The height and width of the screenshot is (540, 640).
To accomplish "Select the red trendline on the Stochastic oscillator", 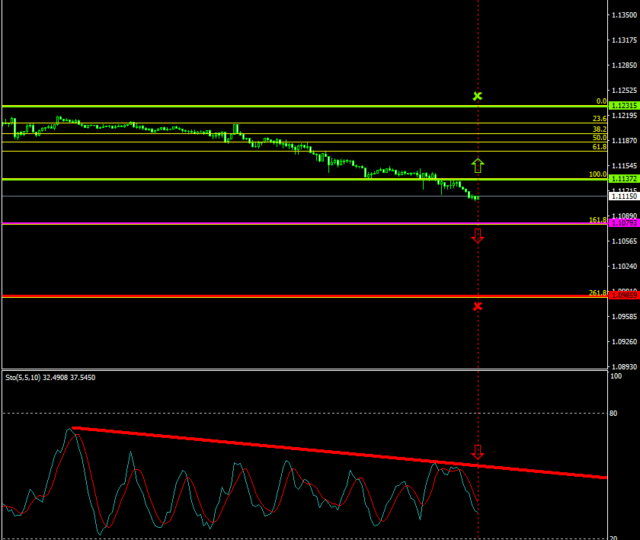I will pyautogui.click(x=300, y=448).
